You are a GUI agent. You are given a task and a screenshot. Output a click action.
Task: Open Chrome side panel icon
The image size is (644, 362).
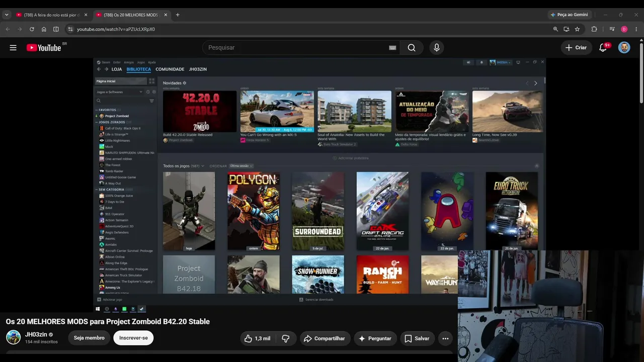tap(56, 29)
